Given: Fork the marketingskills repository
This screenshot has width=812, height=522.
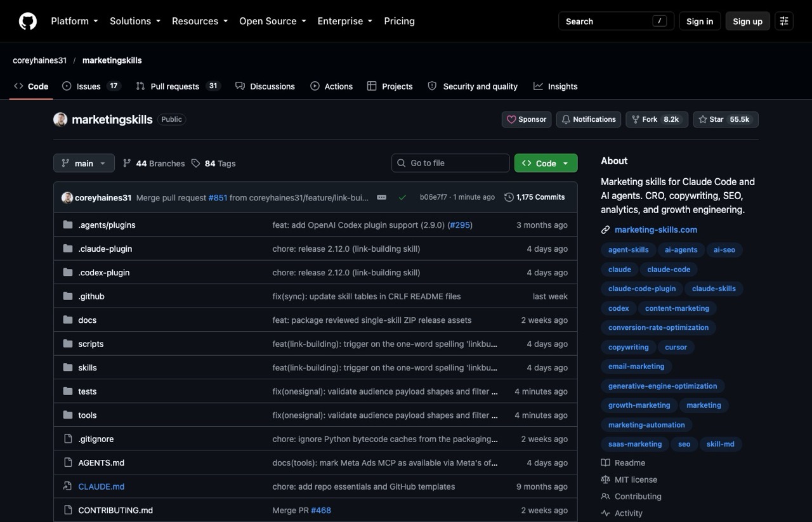Looking at the screenshot, I should tap(657, 119).
